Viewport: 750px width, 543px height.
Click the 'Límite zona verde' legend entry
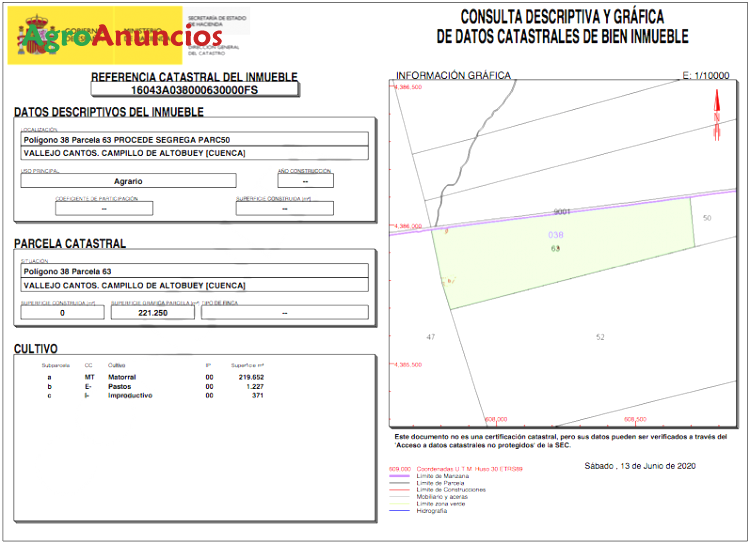pyautogui.click(x=441, y=504)
